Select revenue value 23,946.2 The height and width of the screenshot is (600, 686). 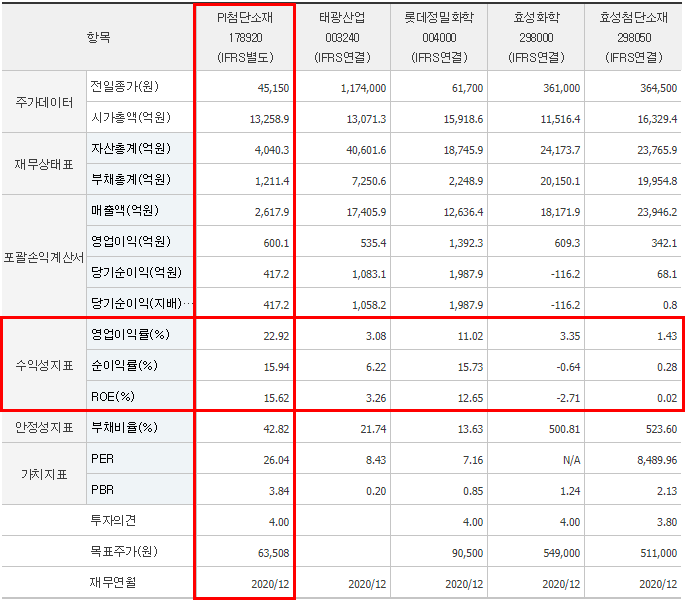coord(657,212)
